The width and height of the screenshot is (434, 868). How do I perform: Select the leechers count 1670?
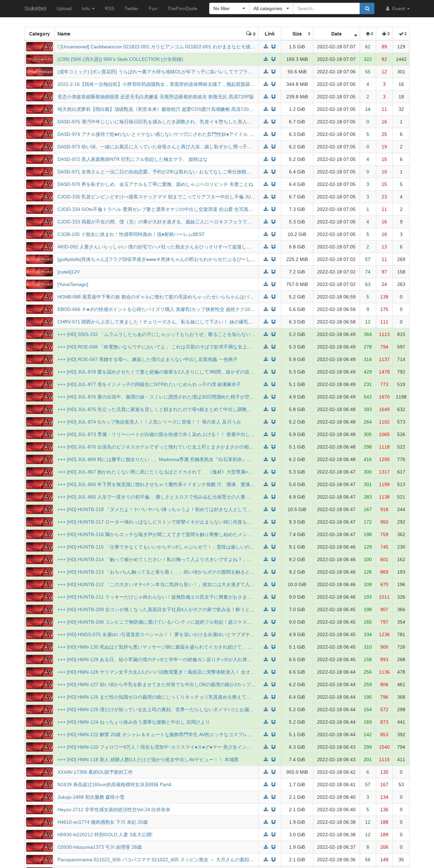point(384,397)
